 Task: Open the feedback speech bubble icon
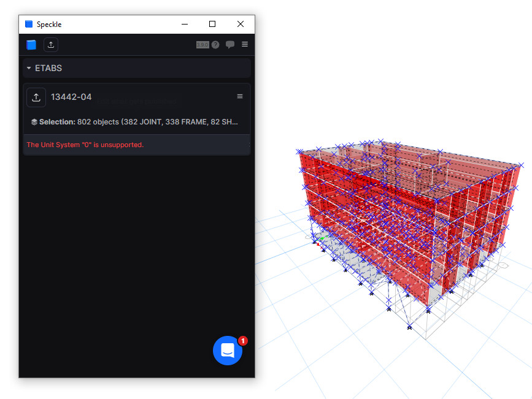pyautogui.click(x=230, y=45)
